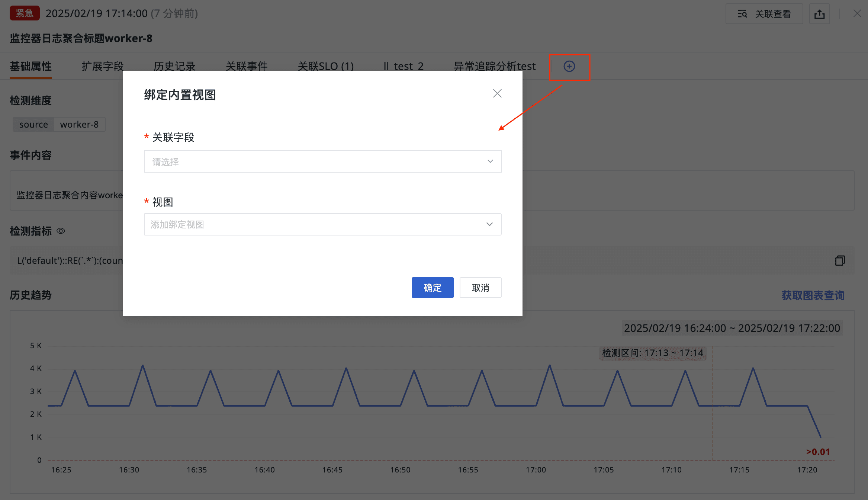Toggle the eye icon next to 检测指标
Screen dimensions: 868x500
pyautogui.click(x=61, y=231)
